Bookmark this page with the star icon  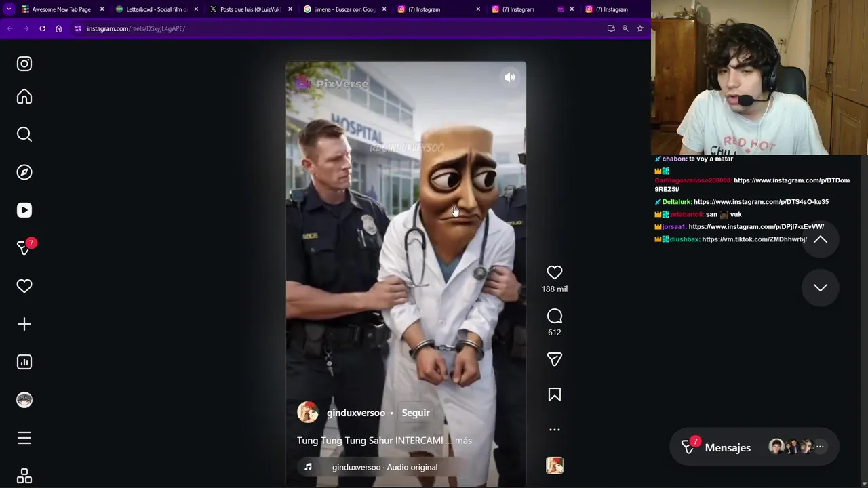tap(640, 28)
